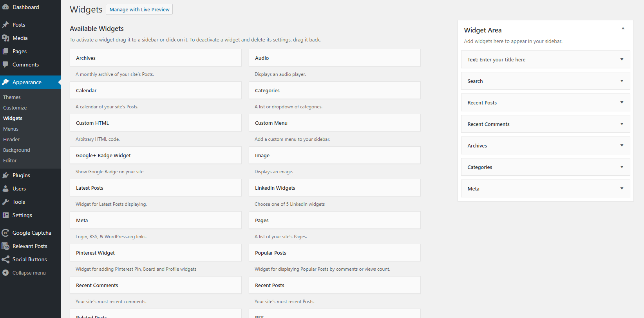Open the Header submenu item
The width and height of the screenshot is (644, 318).
pyautogui.click(x=11, y=139)
